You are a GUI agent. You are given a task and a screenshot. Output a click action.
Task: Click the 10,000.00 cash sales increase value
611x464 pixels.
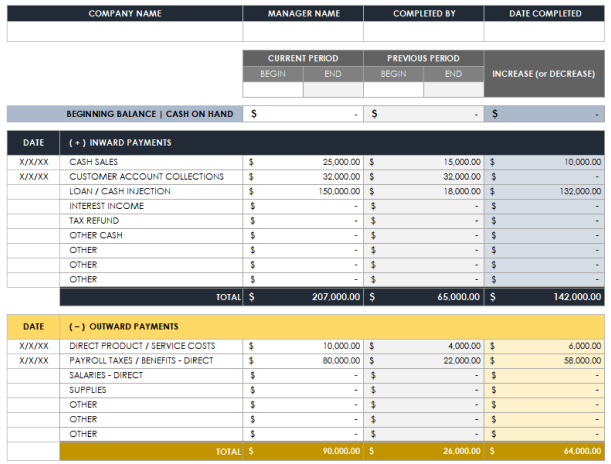(583, 162)
